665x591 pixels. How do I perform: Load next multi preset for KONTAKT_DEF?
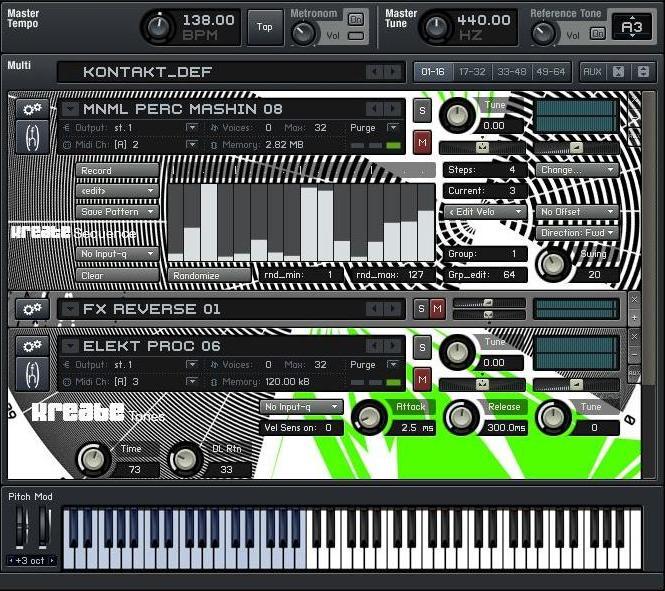pyautogui.click(x=392, y=72)
